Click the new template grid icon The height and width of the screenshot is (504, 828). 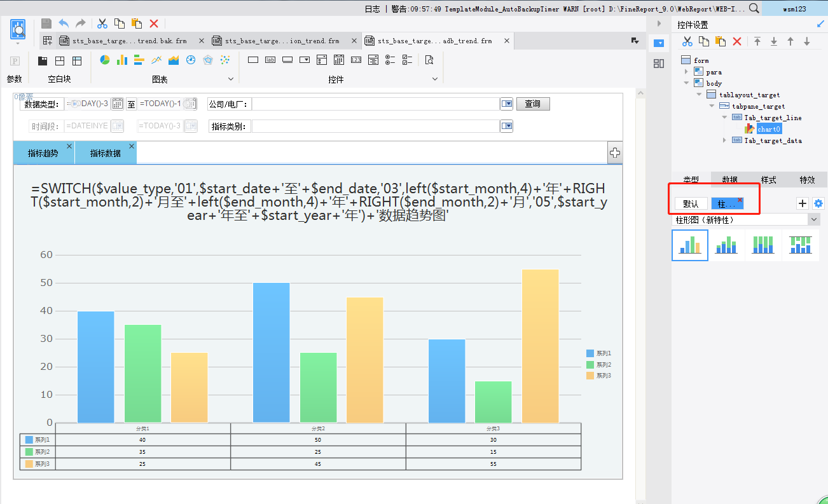tap(48, 41)
